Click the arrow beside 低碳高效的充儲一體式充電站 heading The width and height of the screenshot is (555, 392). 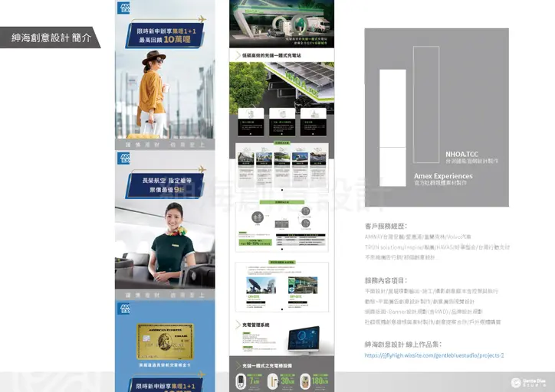pyautogui.click(x=235, y=55)
